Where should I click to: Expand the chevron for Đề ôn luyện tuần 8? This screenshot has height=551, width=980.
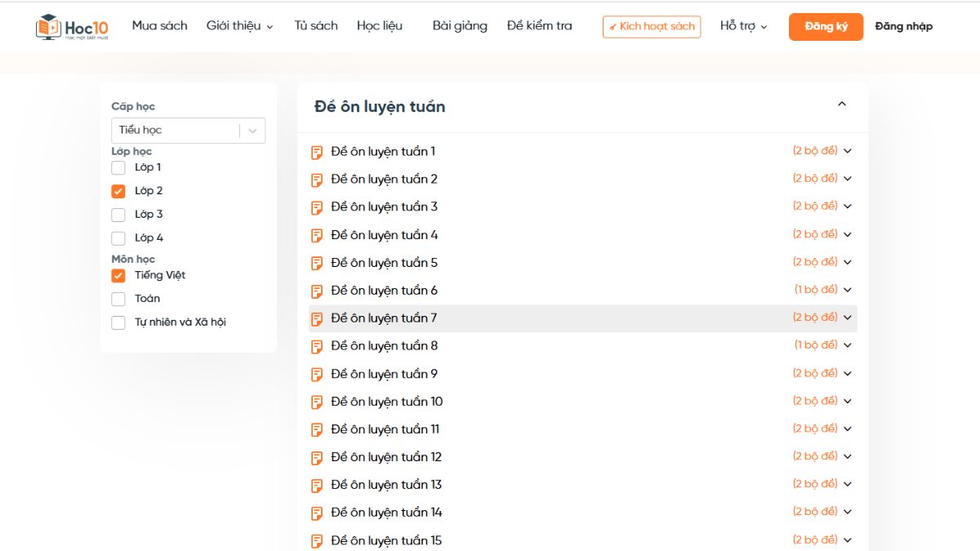click(x=847, y=345)
